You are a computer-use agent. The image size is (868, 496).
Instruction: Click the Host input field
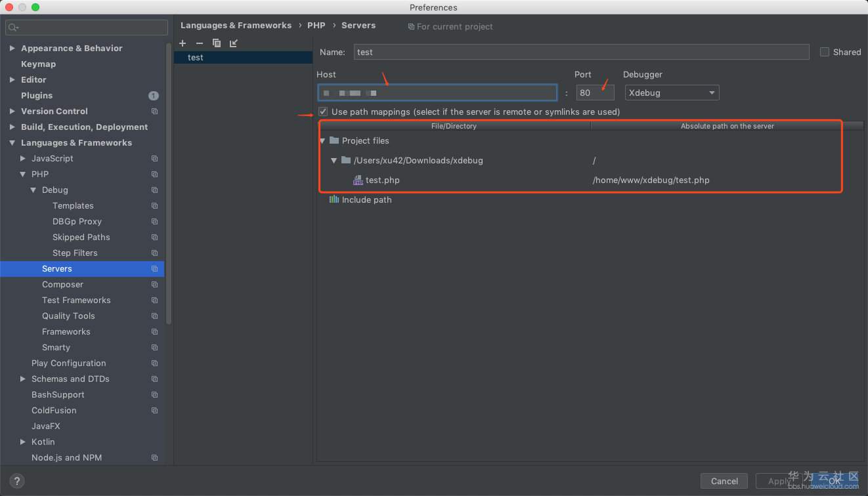coord(438,93)
